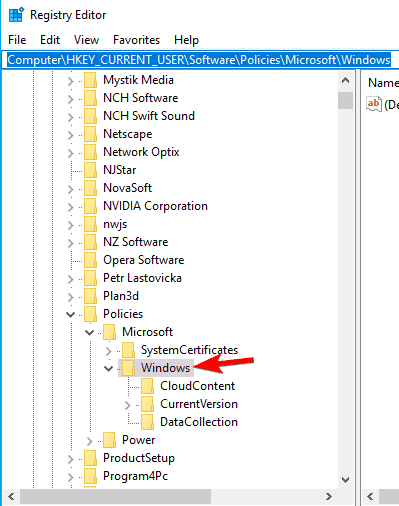Collapse the Microsoft key

pos(89,332)
